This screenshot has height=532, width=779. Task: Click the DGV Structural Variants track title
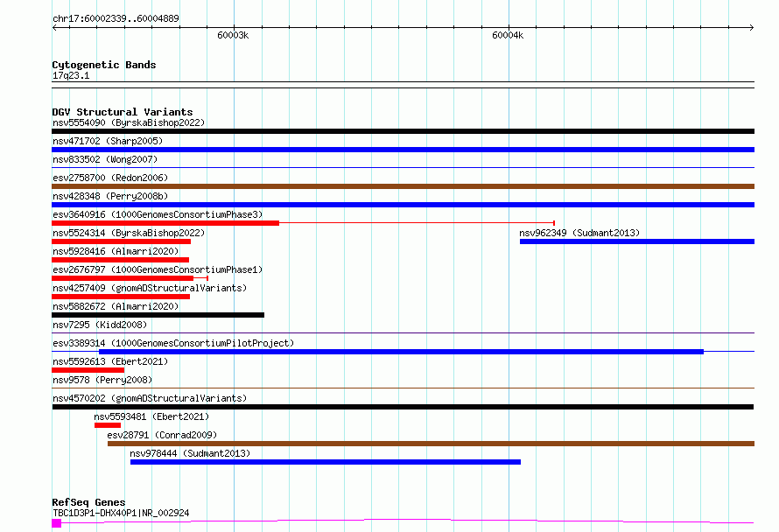(x=123, y=112)
